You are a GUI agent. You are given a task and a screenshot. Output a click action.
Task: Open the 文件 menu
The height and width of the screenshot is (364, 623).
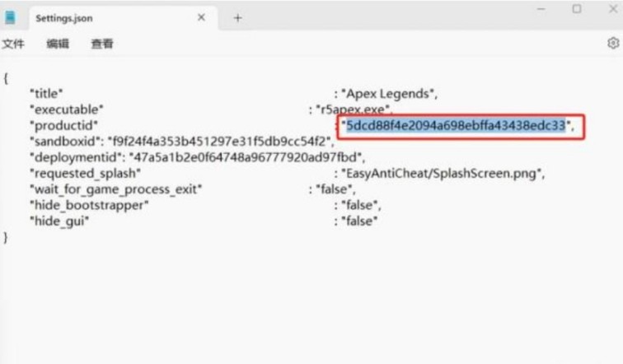click(13, 44)
